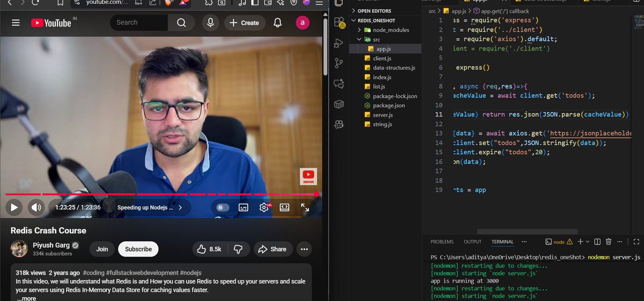Viewport: 644px width, 301px height.
Task: Bookmark this page in the browser toolbar
Action: pyautogui.click(x=60, y=3)
